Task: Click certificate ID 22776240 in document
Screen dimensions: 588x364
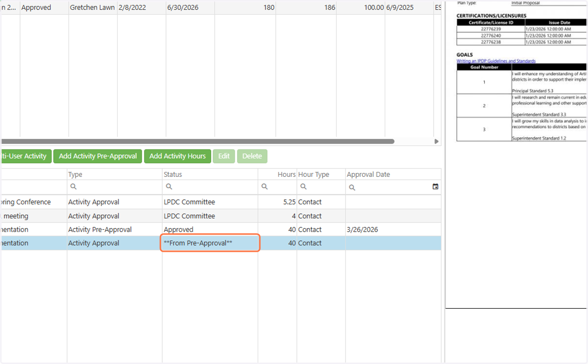Action: pyautogui.click(x=490, y=36)
